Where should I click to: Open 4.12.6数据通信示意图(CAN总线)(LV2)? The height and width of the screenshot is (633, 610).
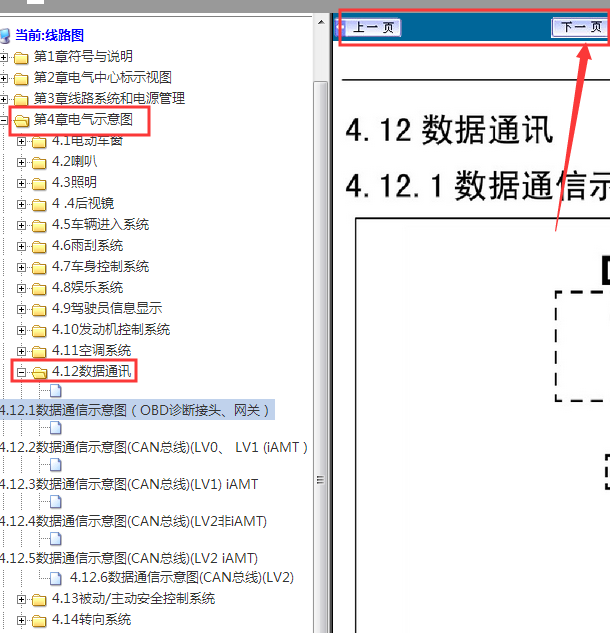pos(182,578)
